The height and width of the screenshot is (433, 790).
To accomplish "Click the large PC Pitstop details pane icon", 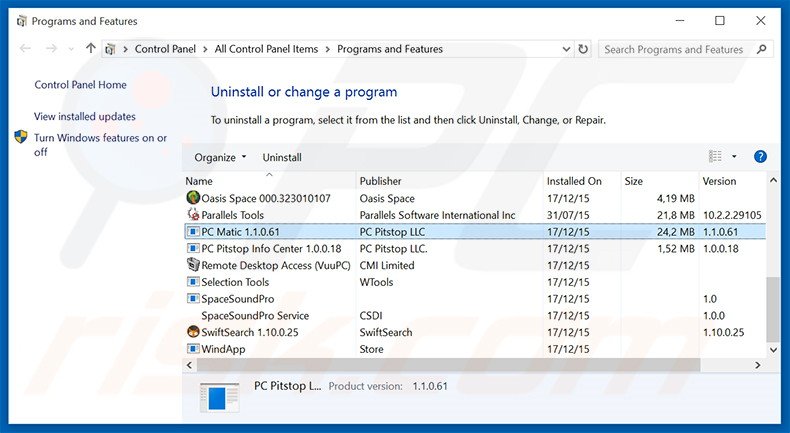I will 219,397.
